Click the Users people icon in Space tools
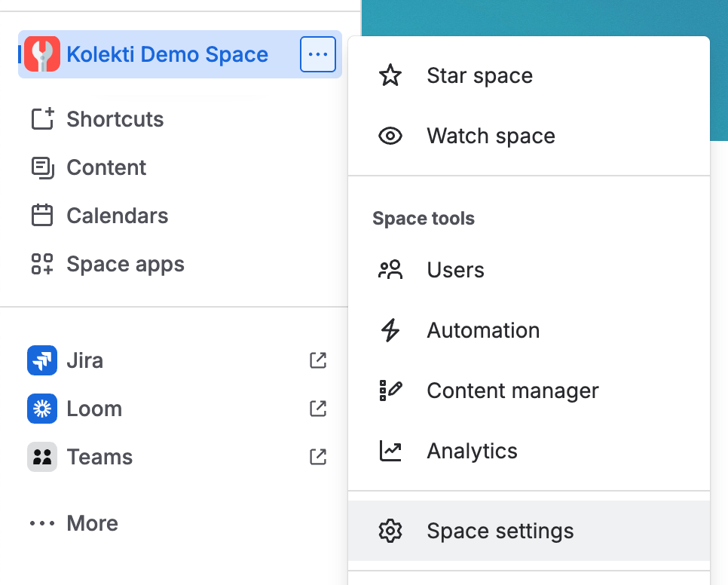728x585 pixels. [x=390, y=269]
